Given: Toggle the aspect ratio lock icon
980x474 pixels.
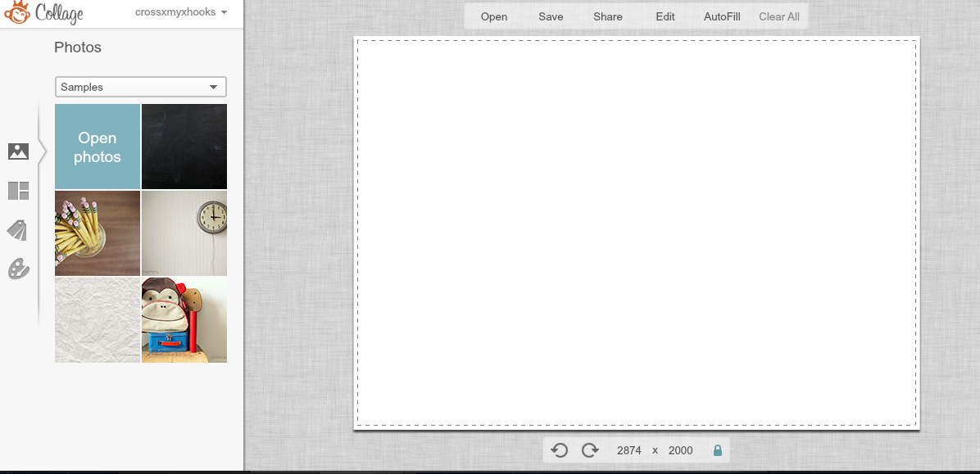Looking at the screenshot, I should [x=718, y=450].
